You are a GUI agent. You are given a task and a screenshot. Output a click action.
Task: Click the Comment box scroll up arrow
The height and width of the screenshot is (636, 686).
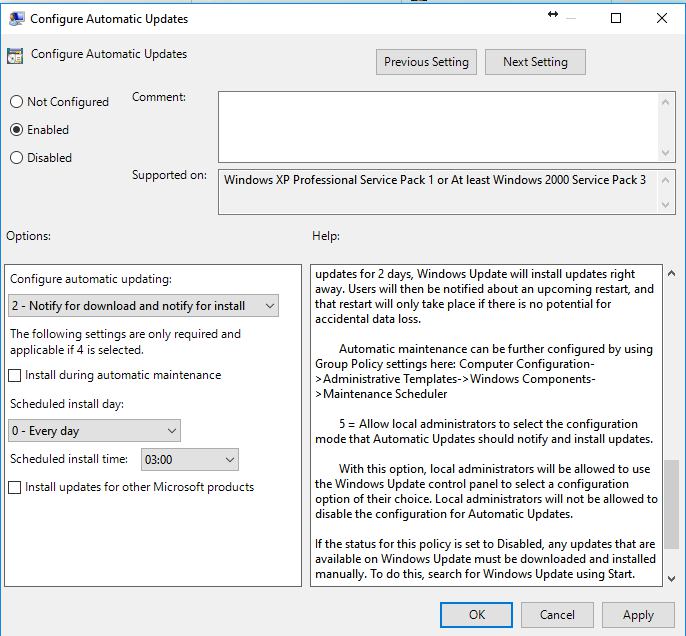pyautogui.click(x=665, y=102)
